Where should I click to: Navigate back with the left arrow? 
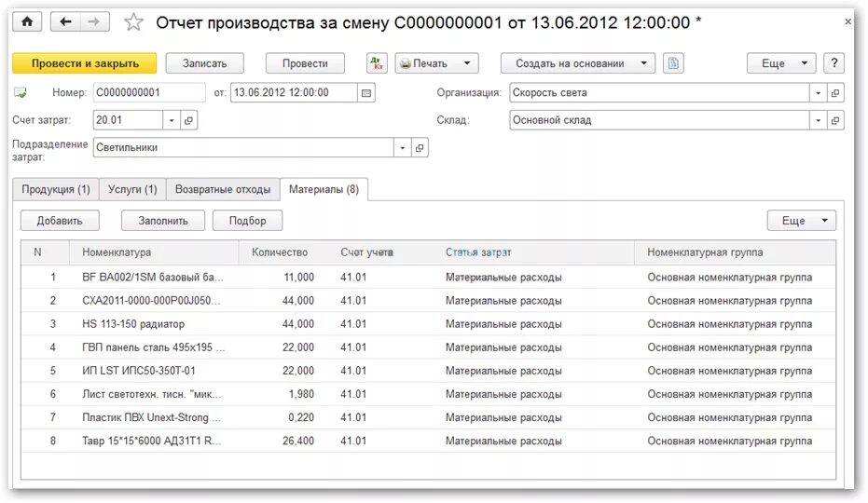click(65, 22)
